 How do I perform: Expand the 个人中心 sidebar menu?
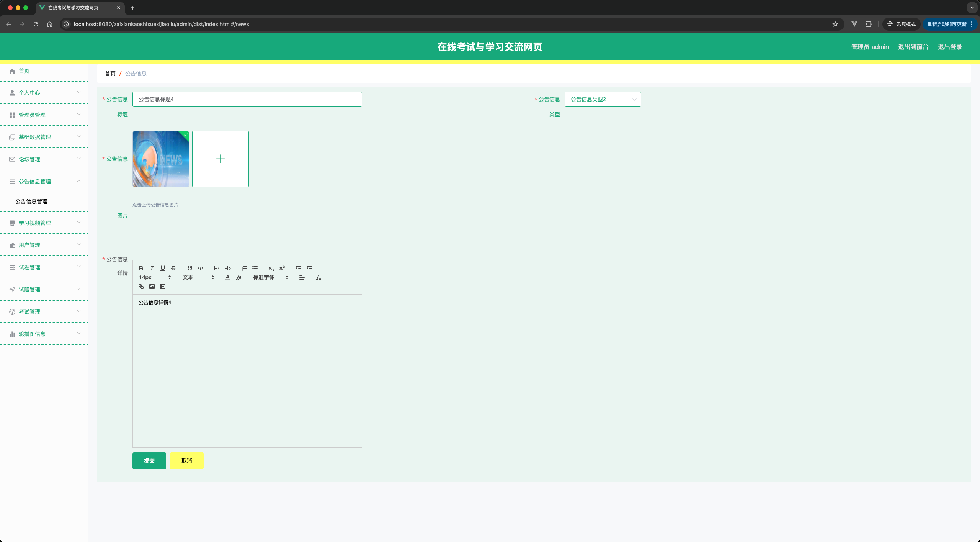44,93
